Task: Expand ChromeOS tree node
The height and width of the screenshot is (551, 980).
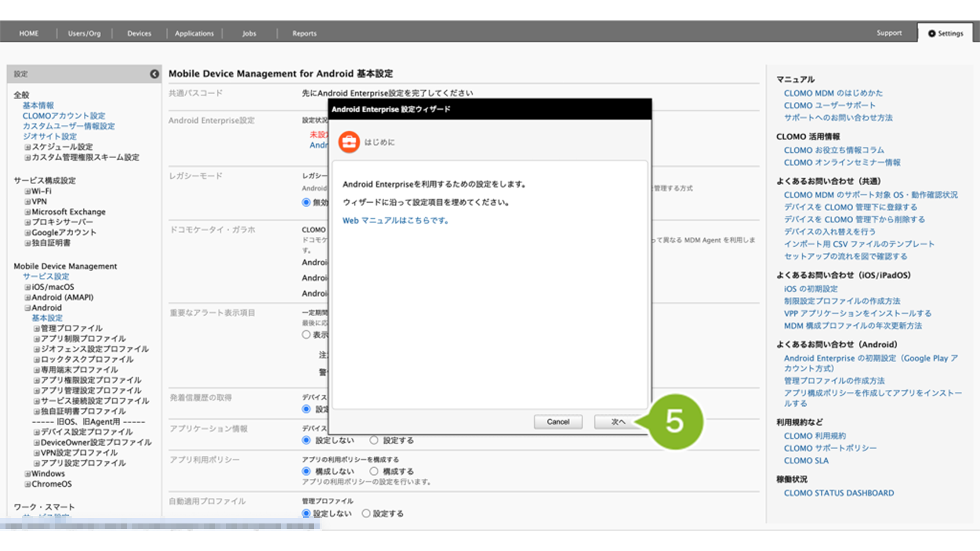Action: pyautogui.click(x=27, y=484)
